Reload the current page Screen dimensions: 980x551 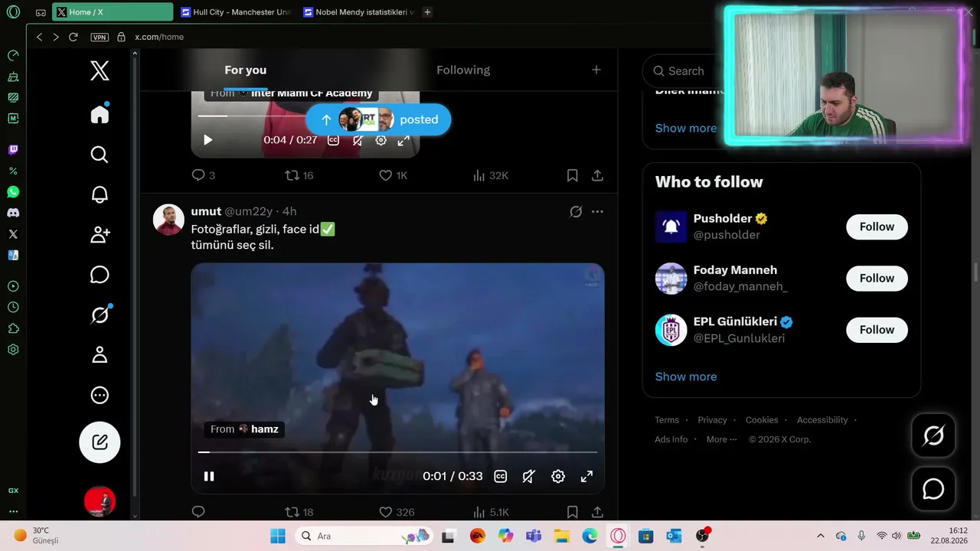pyautogui.click(x=73, y=37)
